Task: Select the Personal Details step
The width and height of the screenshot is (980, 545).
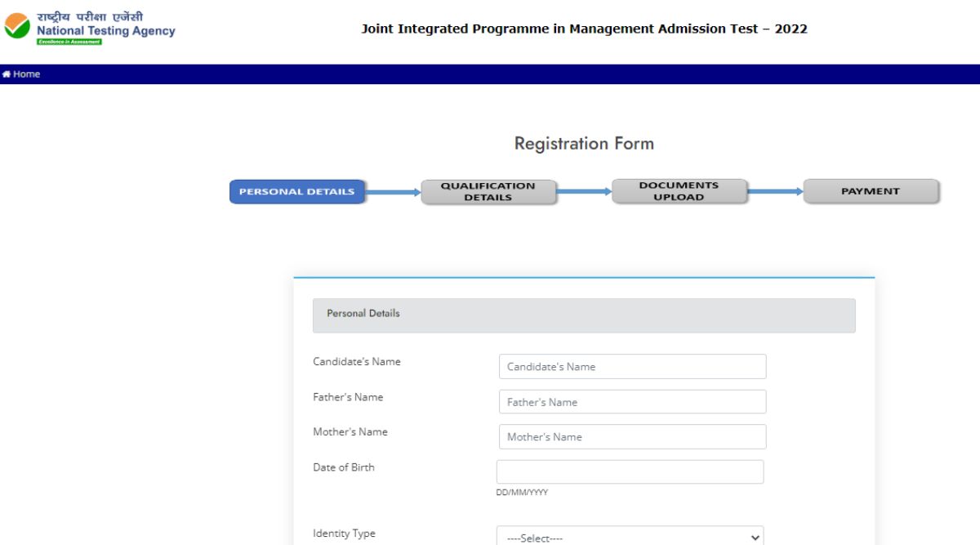Action: [x=296, y=192]
